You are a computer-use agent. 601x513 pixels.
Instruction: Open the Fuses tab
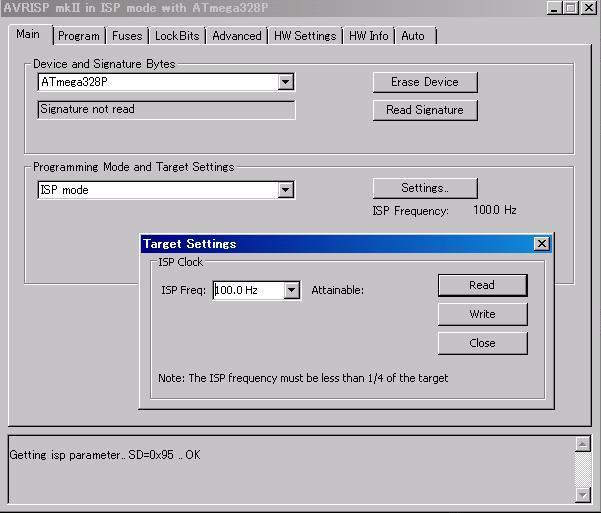tap(127, 36)
